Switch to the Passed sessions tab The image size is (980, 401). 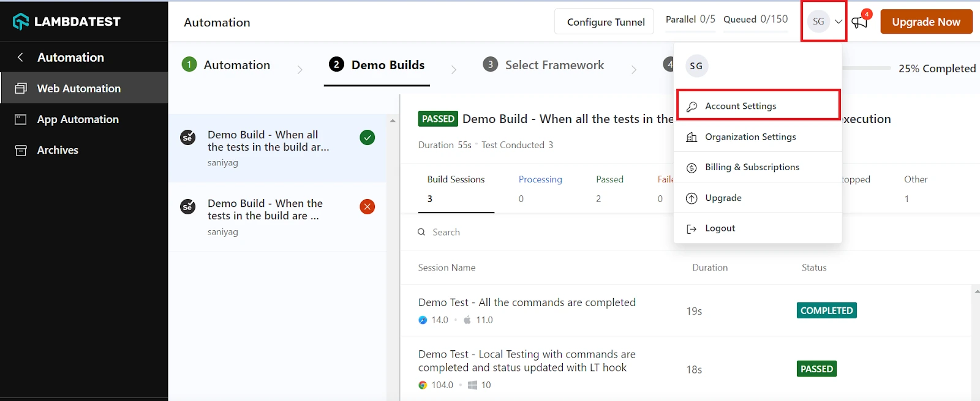click(x=609, y=179)
